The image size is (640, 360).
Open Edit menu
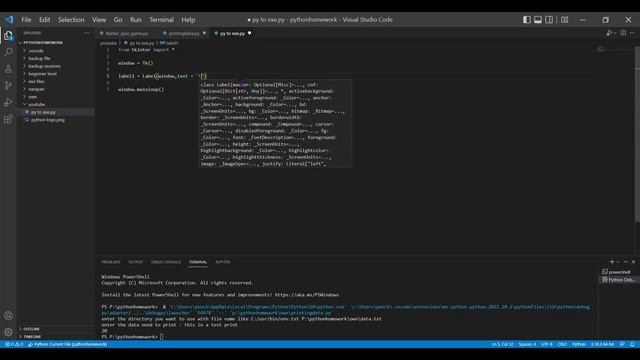tap(44, 20)
